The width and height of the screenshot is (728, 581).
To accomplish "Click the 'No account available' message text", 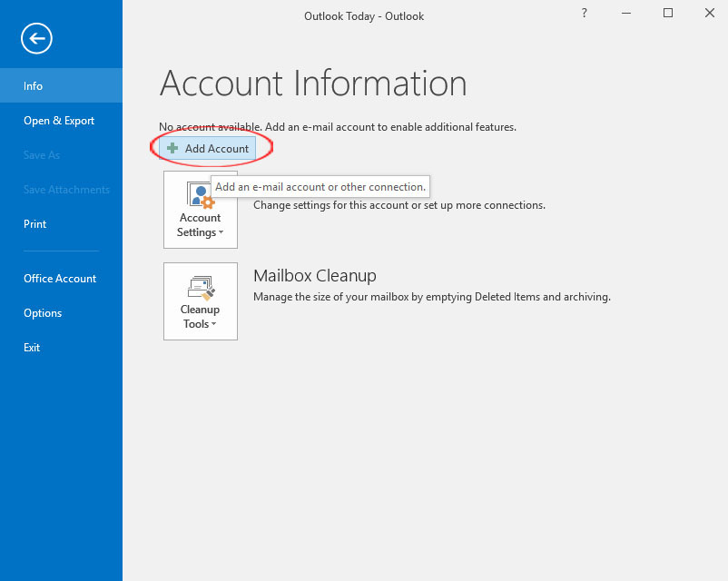I will (x=338, y=127).
